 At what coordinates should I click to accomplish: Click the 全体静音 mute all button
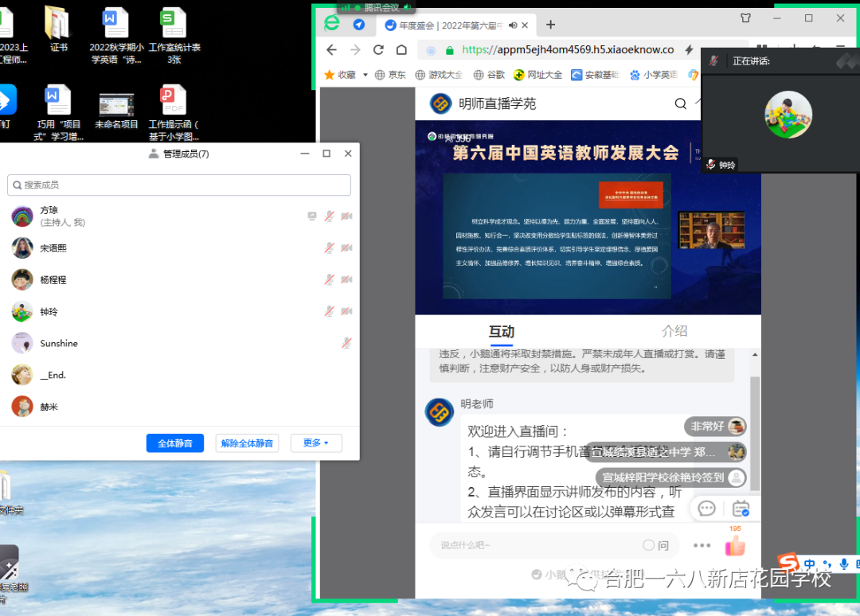pyautogui.click(x=175, y=443)
